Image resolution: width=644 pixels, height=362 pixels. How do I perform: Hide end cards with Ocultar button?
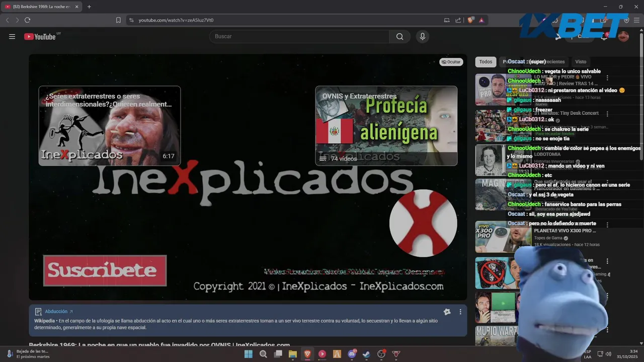(451, 62)
